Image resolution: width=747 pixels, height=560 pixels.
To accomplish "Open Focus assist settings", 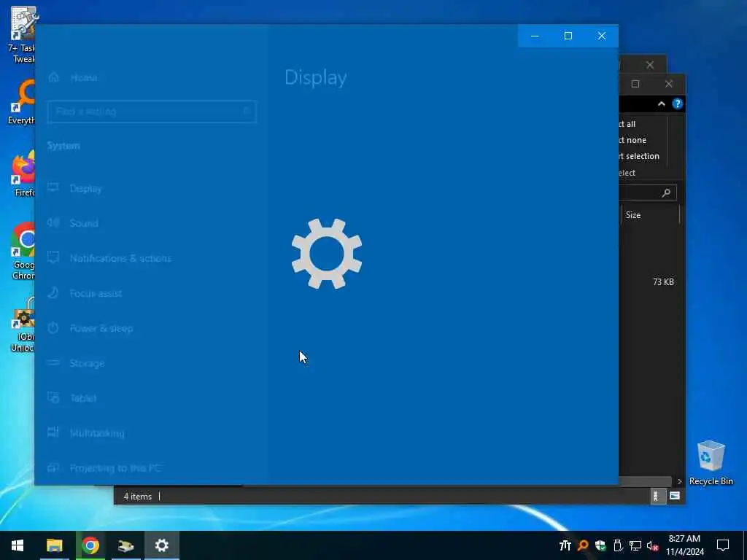I will (85, 293).
